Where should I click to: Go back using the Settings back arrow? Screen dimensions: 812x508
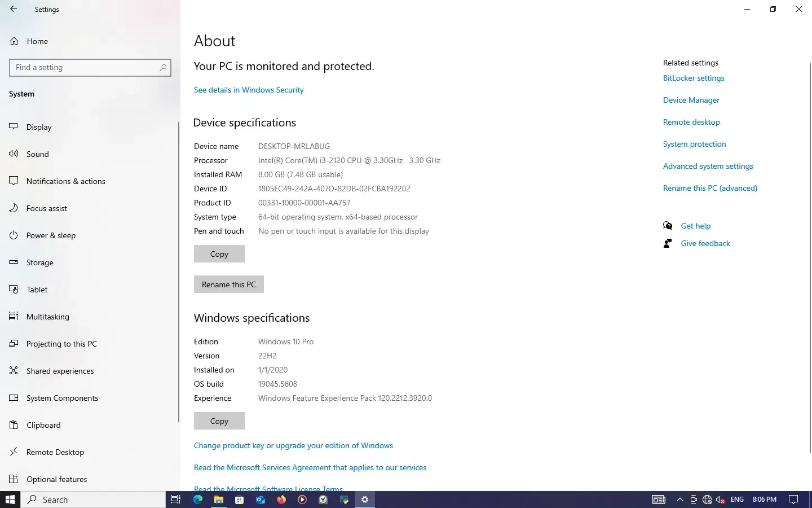click(14, 9)
